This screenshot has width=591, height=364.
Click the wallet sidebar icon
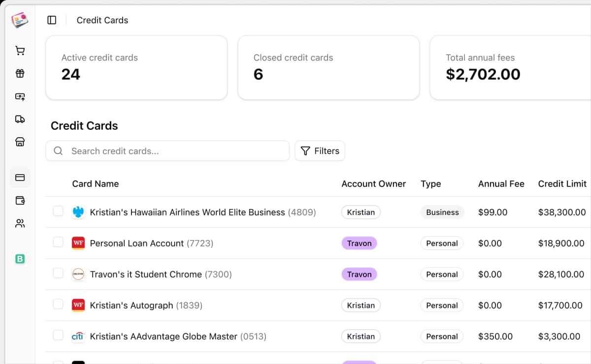coord(20,200)
